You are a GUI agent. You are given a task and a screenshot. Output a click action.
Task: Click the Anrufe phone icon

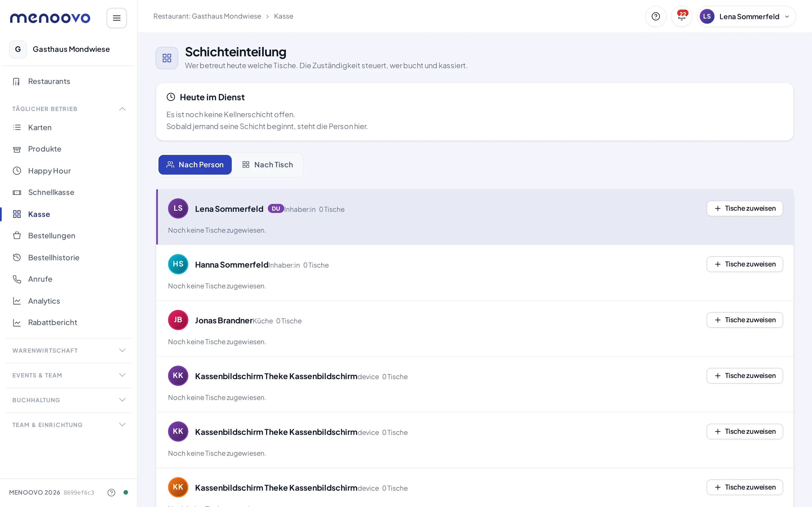17,279
